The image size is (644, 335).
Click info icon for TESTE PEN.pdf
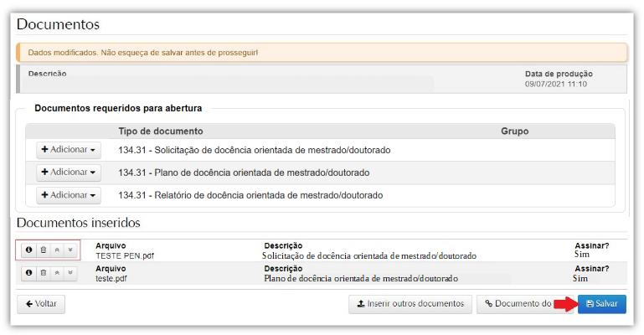pos(29,250)
